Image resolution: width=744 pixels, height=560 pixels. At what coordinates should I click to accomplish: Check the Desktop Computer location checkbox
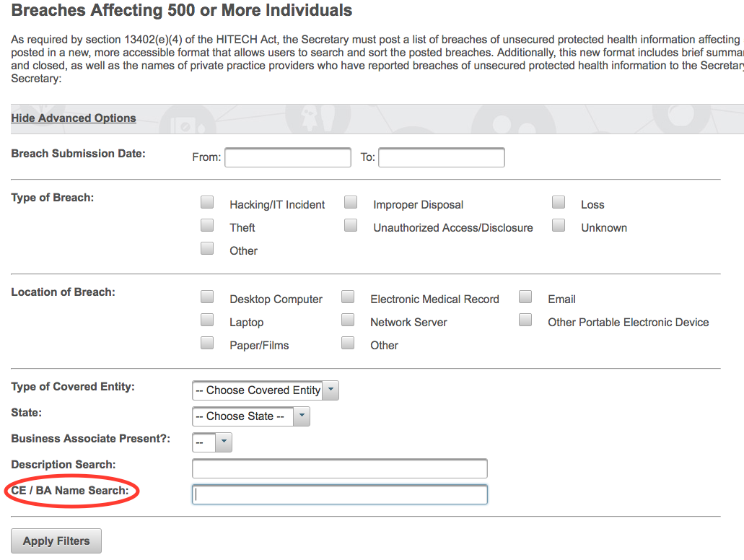(207, 297)
